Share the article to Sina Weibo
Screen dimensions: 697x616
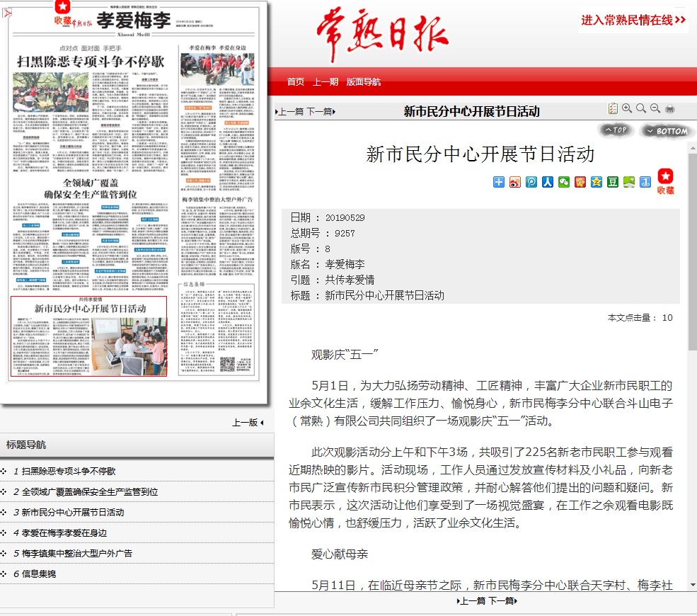514,182
